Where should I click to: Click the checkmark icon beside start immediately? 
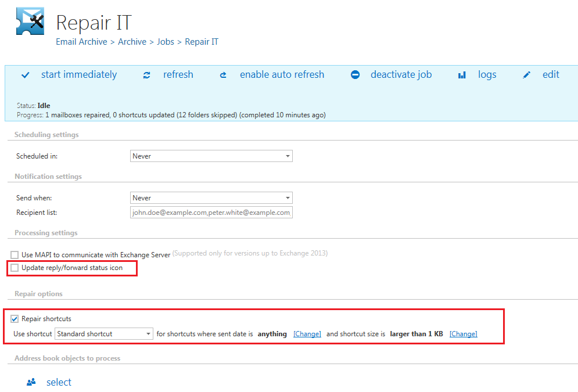point(25,75)
